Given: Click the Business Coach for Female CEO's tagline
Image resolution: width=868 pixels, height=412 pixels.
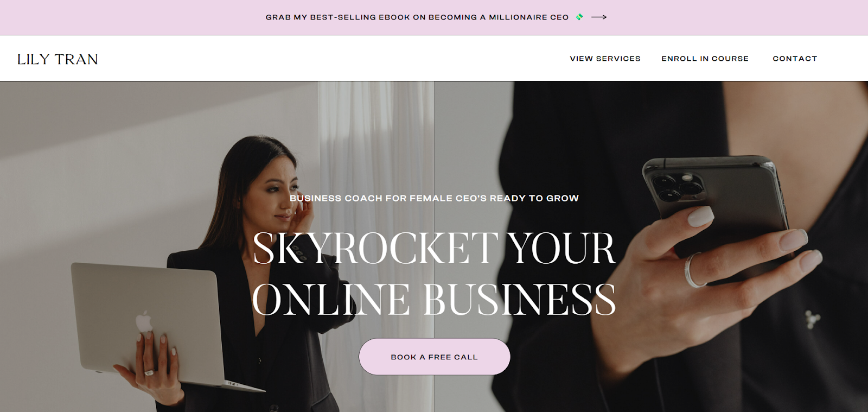Looking at the screenshot, I should tap(434, 198).
